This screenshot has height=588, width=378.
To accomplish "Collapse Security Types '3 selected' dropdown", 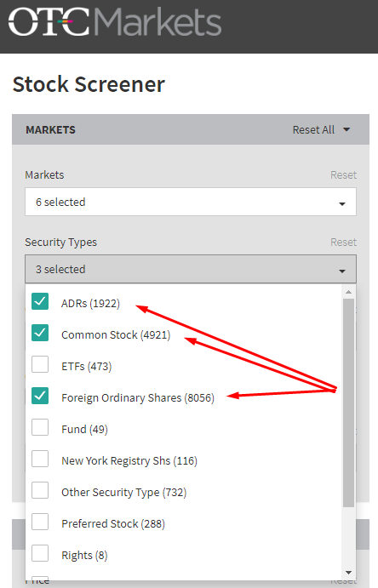I will (x=191, y=269).
